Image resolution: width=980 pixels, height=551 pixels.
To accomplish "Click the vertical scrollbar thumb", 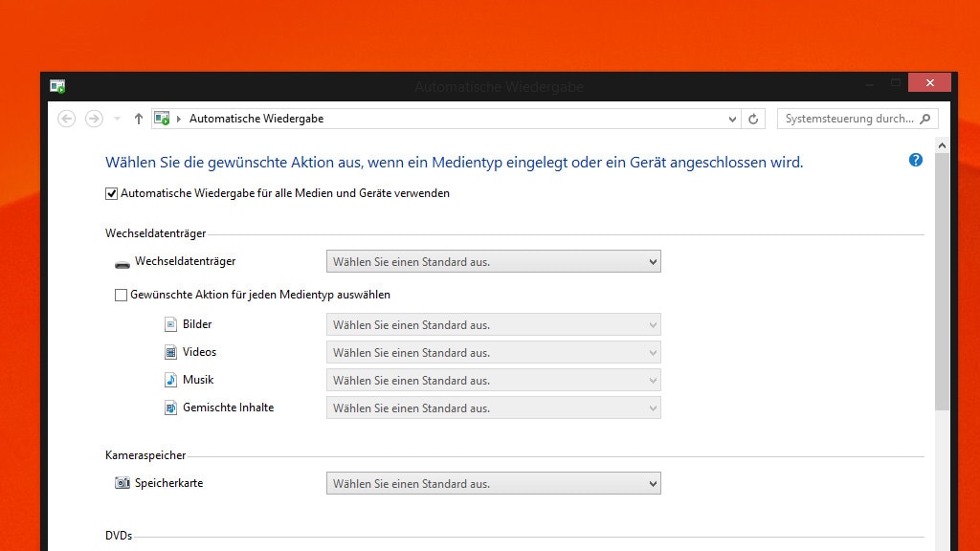I will [x=942, y=281].
